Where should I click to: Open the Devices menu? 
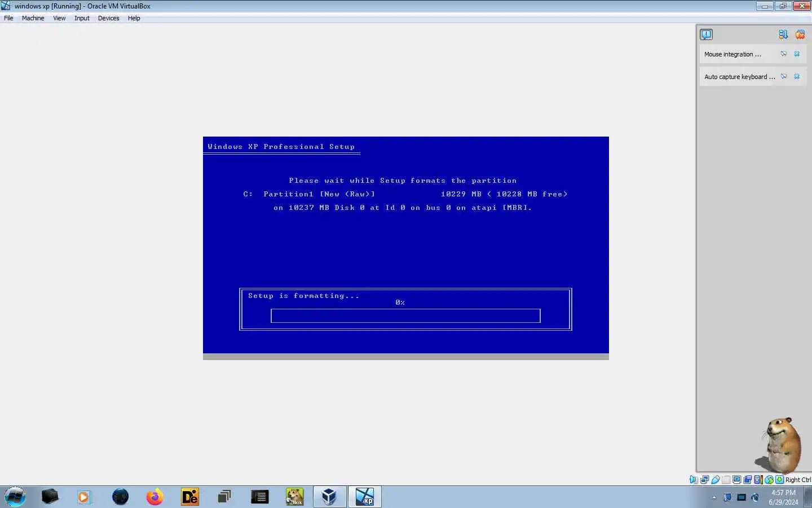tap(108, 18)
